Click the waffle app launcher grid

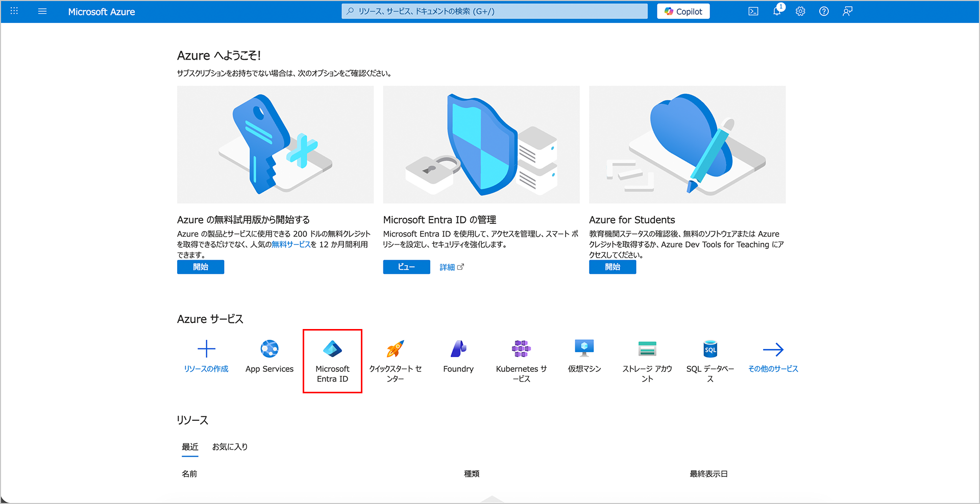(14, 11)
